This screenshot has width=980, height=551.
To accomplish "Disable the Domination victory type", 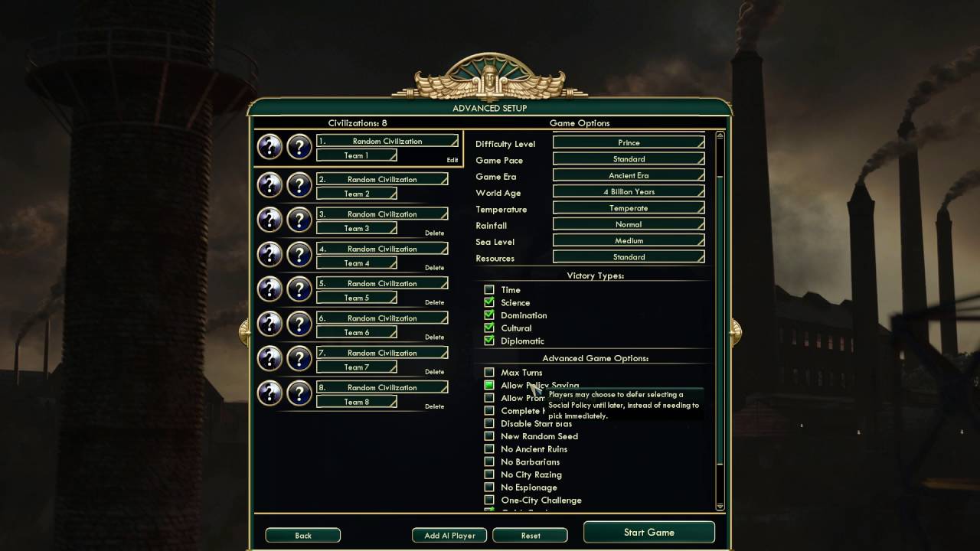I will pyautogui.click(x=489, y=315).
